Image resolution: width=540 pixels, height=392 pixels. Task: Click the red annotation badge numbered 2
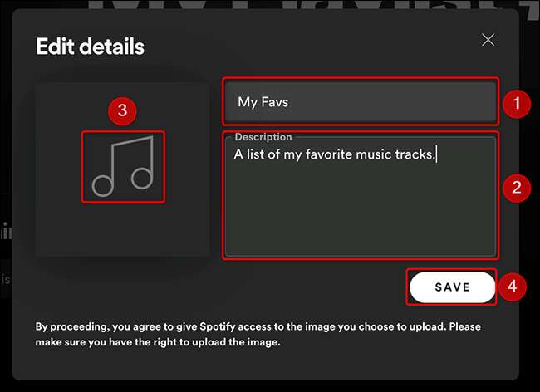(x=517, y=188)
